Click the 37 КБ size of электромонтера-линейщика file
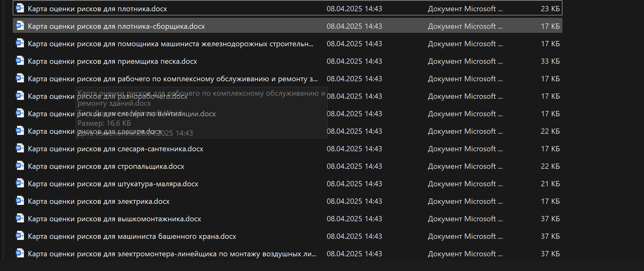This screenshot has height=271, width=644. 550,254
